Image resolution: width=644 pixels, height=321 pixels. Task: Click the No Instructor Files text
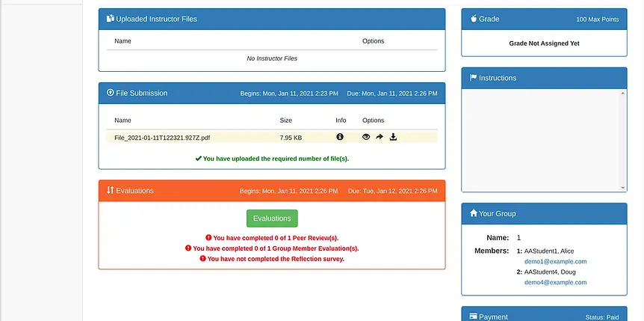(272, 58)
